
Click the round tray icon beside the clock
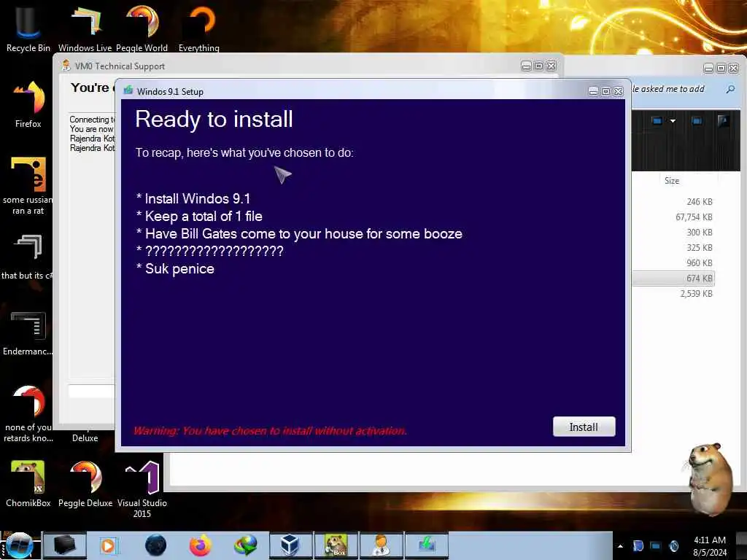pyautogui.click(x=673, y=545)
